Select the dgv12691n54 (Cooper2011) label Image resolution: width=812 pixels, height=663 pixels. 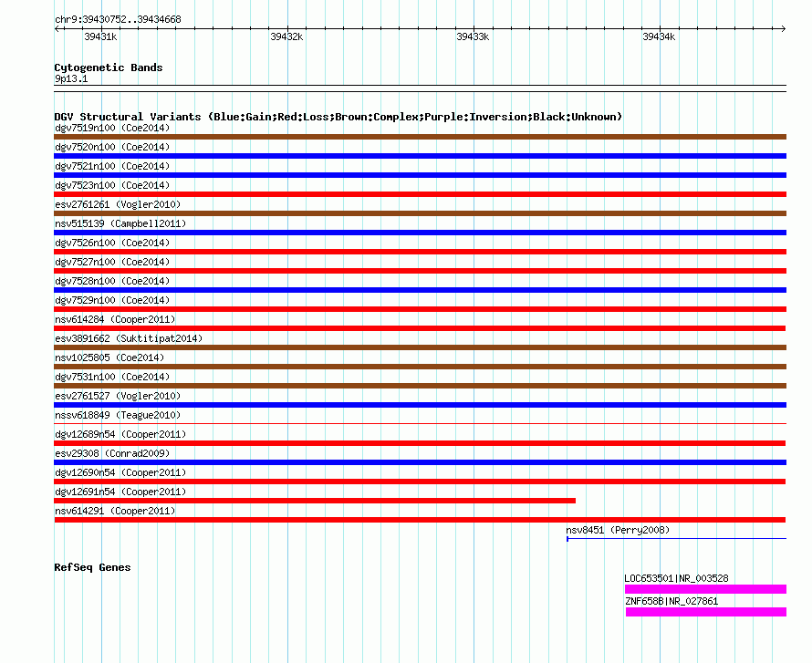click(x=120, y=492)
